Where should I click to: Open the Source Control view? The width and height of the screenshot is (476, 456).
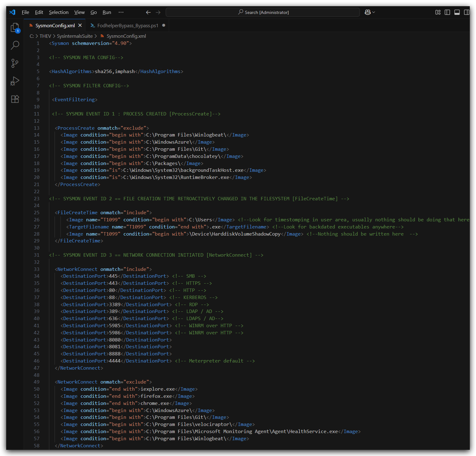(15, 63)
